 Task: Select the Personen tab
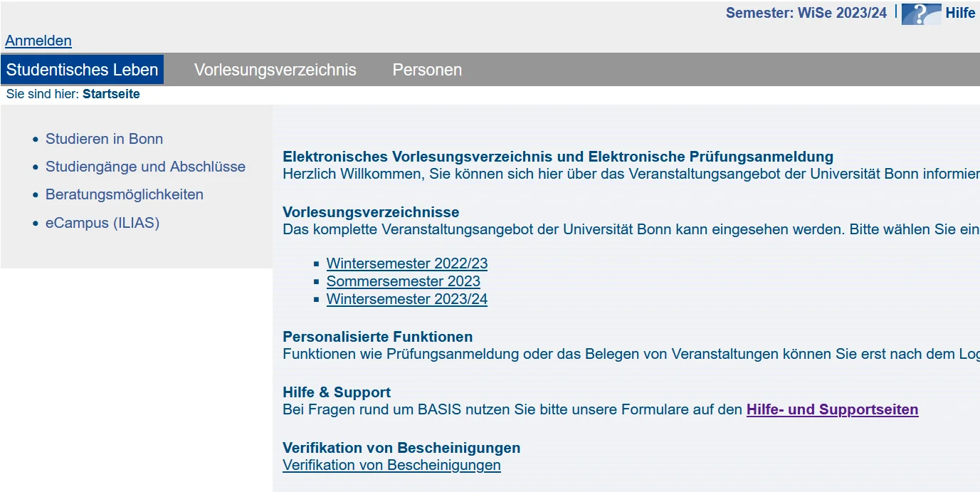tap(427, 70)
